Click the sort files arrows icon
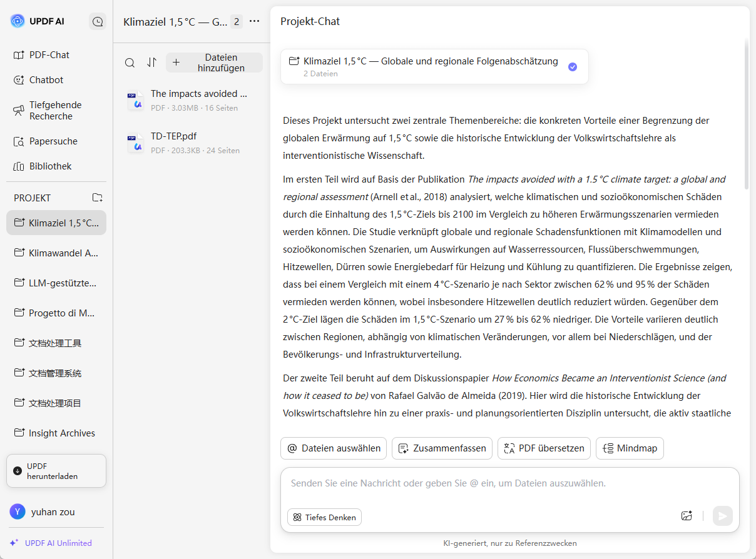 point(151,63)
